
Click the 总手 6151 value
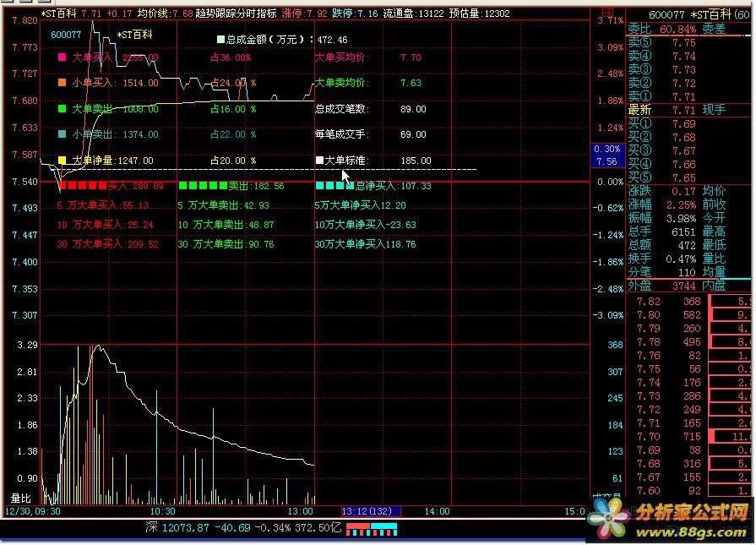point(683,232)
